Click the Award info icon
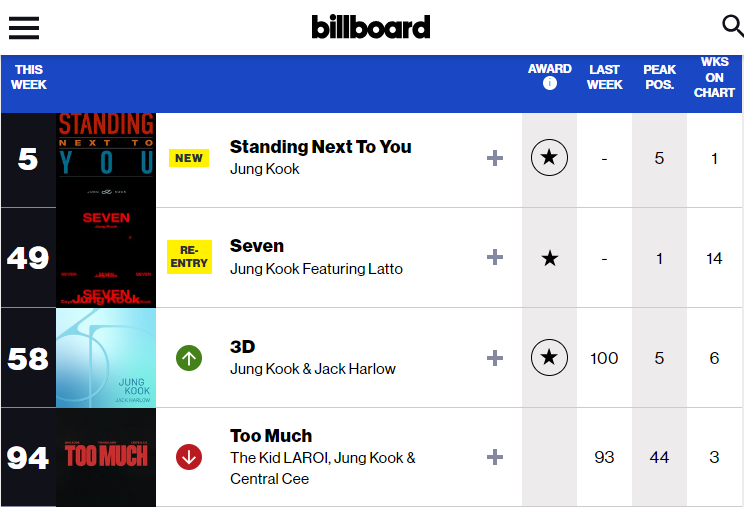Viewport: 744px width, 507px height. point(550,84)
